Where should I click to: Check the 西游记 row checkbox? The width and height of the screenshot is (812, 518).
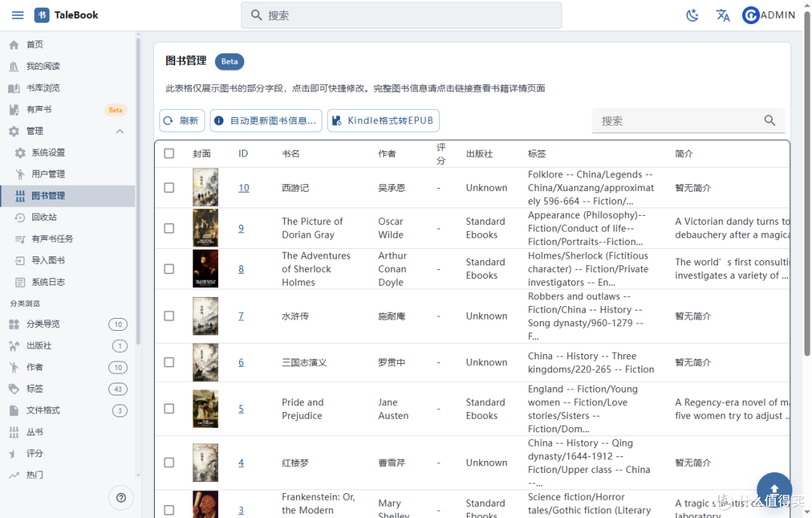click(169, 187)
